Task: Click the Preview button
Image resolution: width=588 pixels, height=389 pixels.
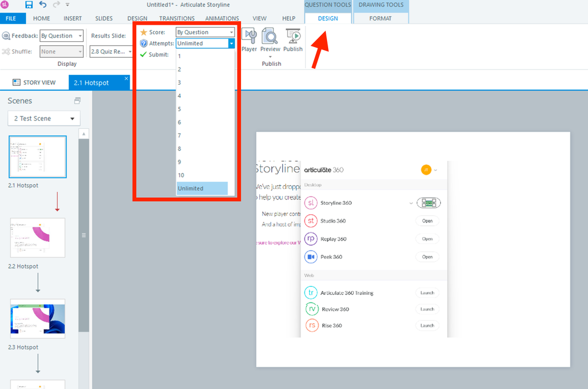Action: pyautogui.click(x=270, y=39)
